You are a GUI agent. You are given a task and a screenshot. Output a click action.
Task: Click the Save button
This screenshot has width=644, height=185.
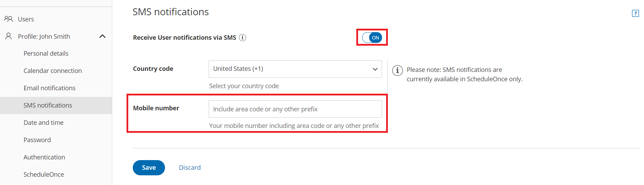tap(149, 168)
